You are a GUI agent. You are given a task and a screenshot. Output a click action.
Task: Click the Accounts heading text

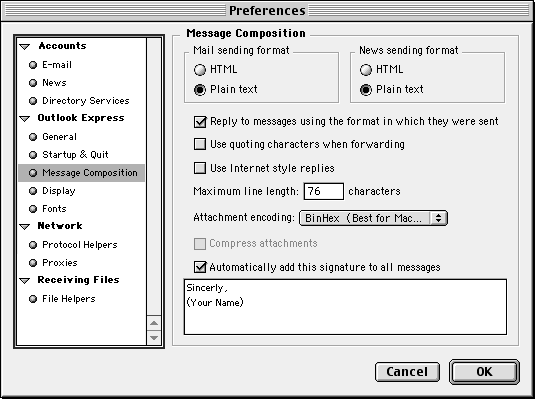pyautogui.click(x=62, y=46)
